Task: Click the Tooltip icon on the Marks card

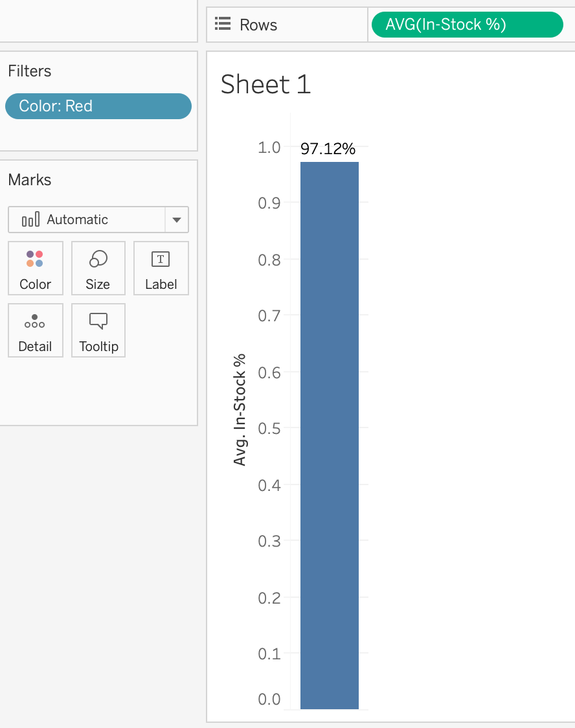Action: [x=98, y=330]
